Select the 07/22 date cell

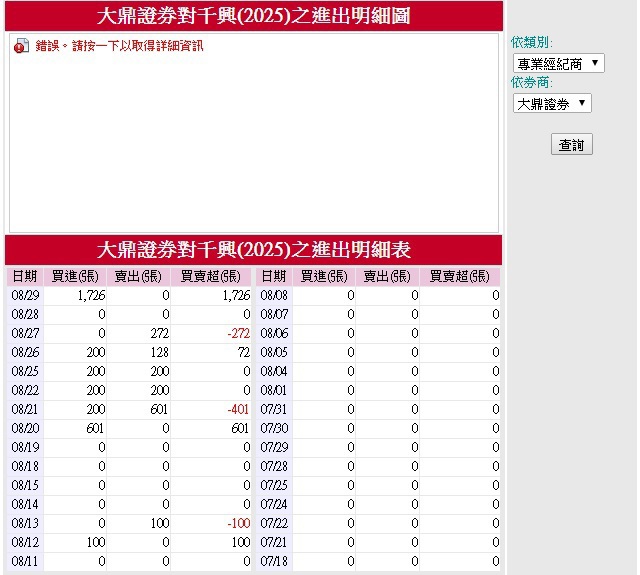[274, 523]
